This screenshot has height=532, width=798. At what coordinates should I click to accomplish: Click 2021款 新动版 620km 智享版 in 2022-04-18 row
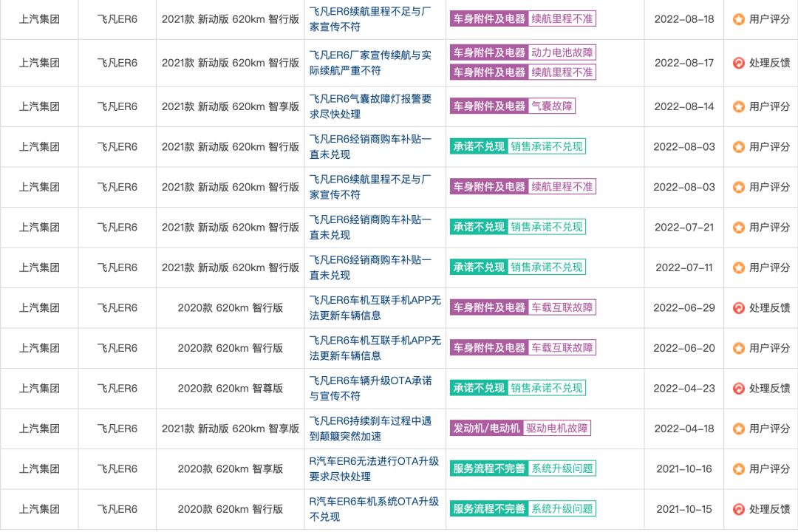click(230, 429)
